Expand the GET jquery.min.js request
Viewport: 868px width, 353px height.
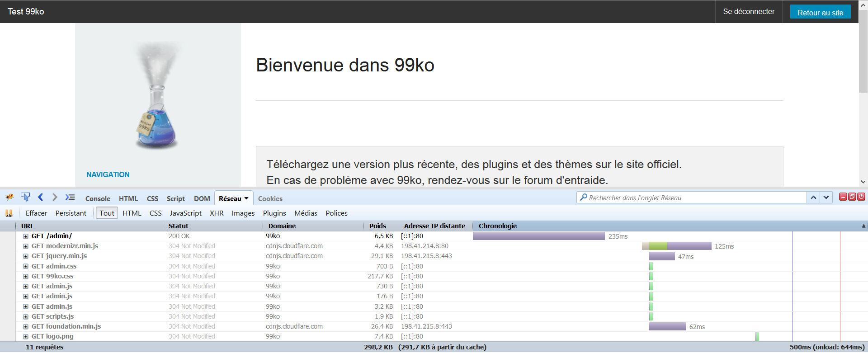(x=26, y=256)
